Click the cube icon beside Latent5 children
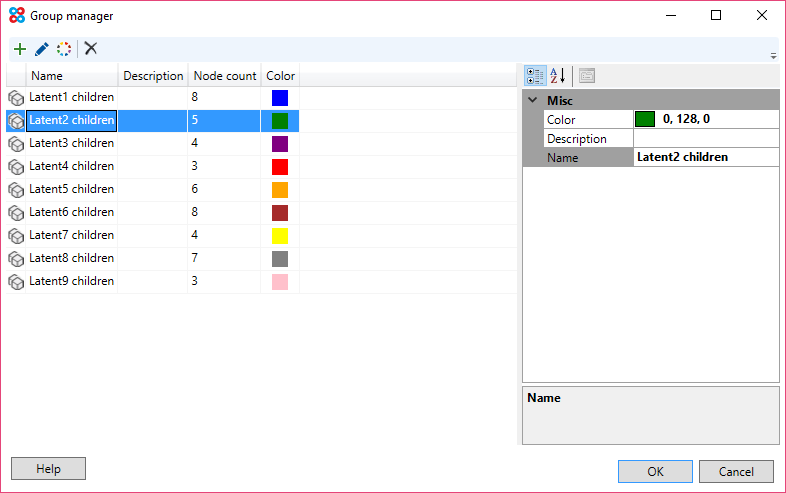The height and width of the screenshot is (493, 786). [x=16, y=189]
